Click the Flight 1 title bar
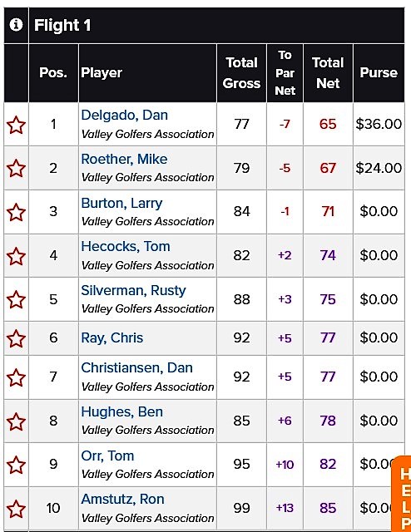The image size is (411, 532). [x=216, y=26]
